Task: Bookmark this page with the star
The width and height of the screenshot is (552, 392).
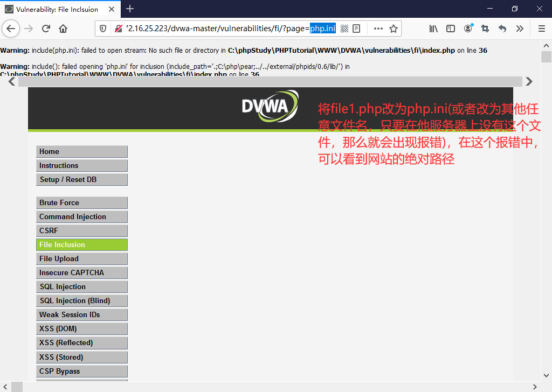Action: click(394, 29)
